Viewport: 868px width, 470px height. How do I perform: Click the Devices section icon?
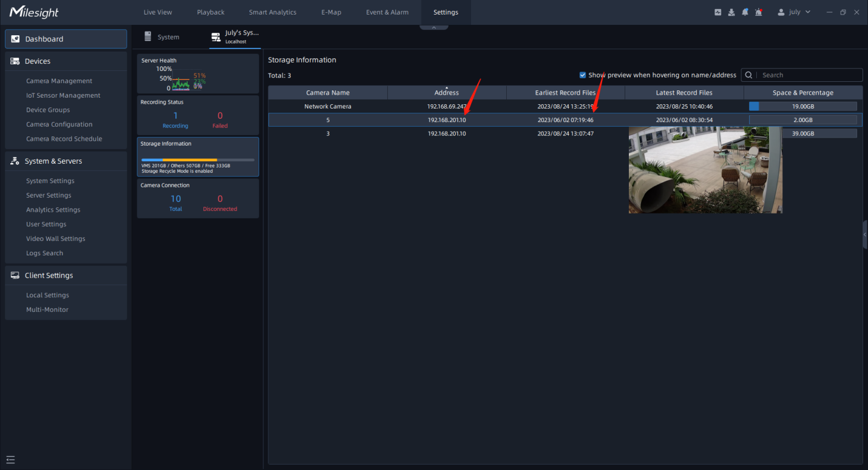tap(13, 61)
